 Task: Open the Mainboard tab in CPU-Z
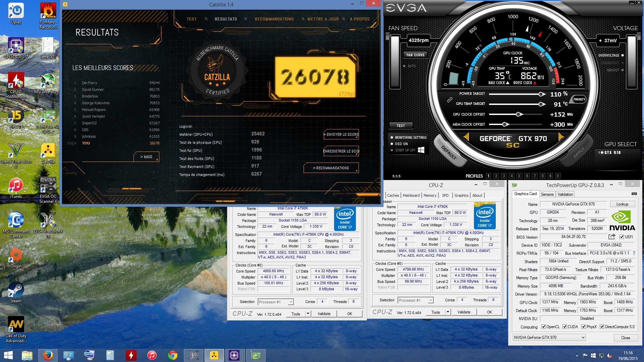click(x=411, y=195)
